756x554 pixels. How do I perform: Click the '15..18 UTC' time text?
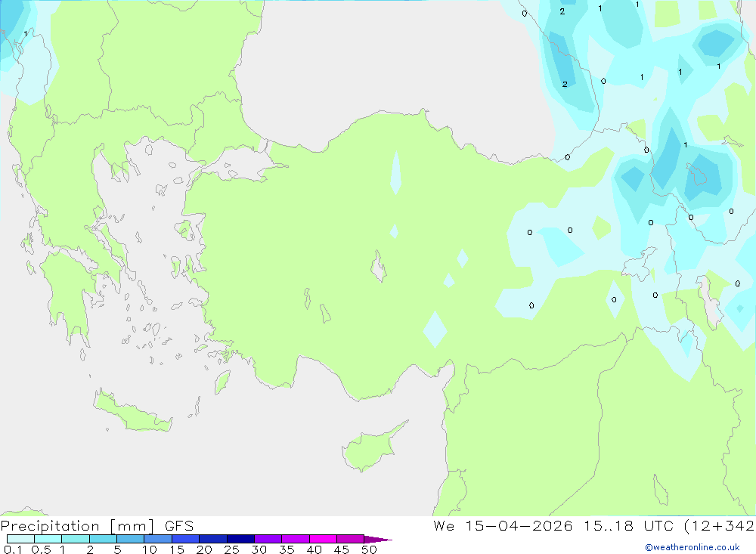(627, 525)
